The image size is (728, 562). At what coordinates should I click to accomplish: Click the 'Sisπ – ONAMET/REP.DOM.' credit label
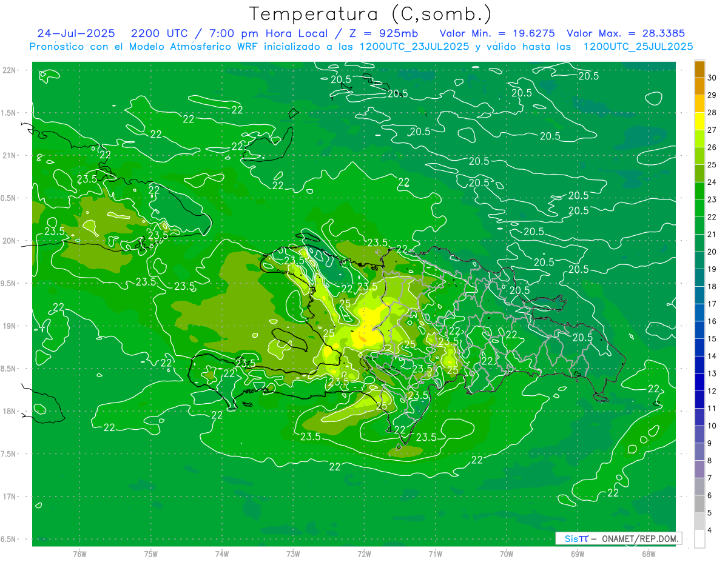[618, 538]
